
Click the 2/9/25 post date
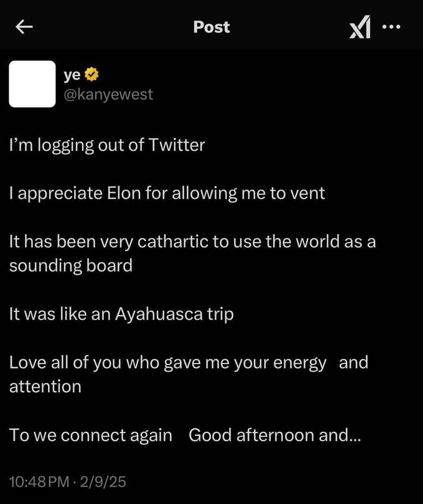coord(105,481)
